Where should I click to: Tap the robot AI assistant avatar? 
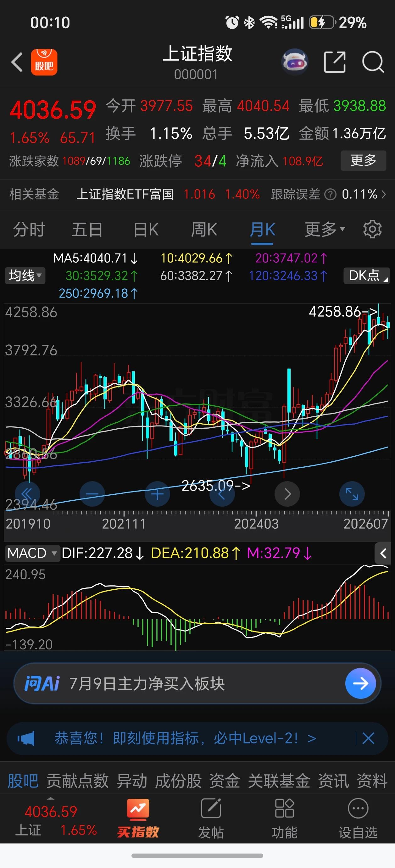coord(295,62)
